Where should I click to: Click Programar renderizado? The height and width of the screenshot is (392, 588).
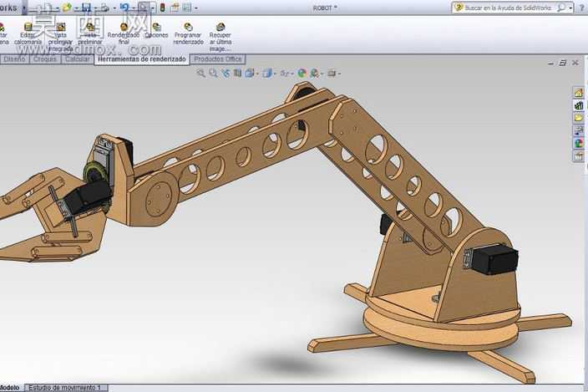[188, 33]
